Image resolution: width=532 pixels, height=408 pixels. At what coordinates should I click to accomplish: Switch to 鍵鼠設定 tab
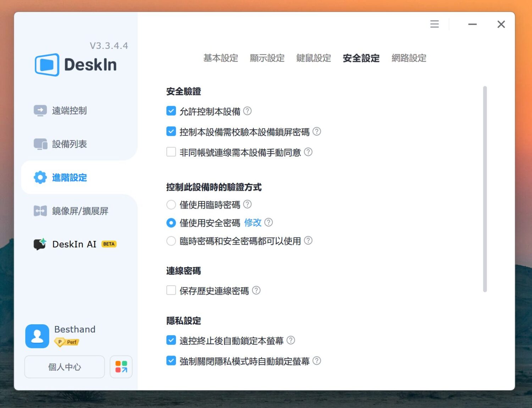(x=314, y=58)
